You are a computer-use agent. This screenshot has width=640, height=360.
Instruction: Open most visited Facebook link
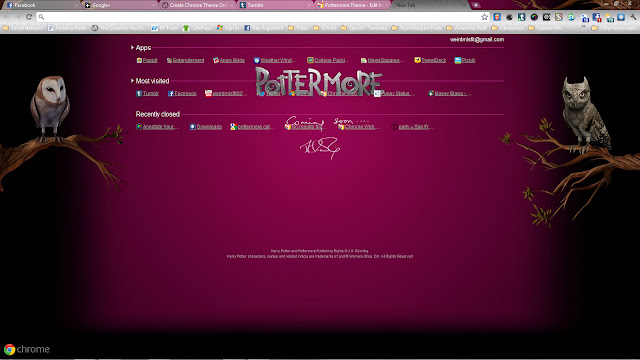tap(182, 93)
